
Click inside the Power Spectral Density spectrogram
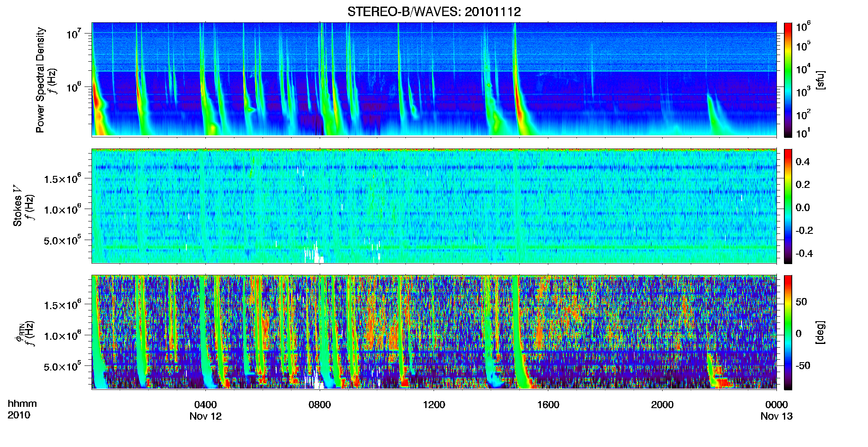[x=434, y=79]
